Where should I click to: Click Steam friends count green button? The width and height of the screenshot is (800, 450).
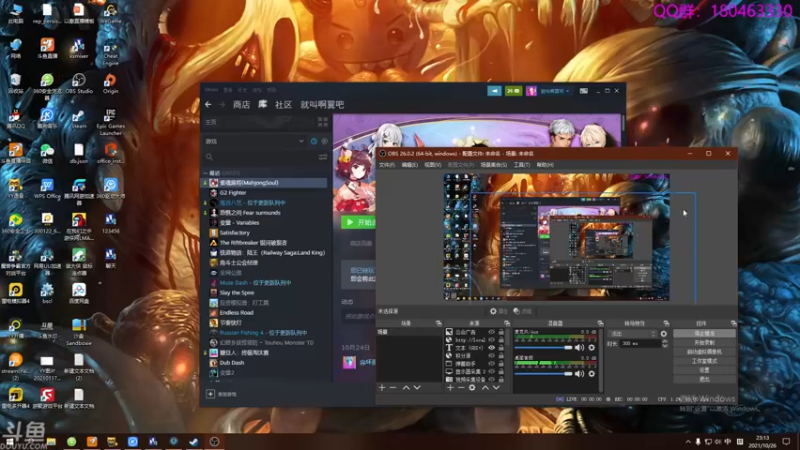pos(513,91)
